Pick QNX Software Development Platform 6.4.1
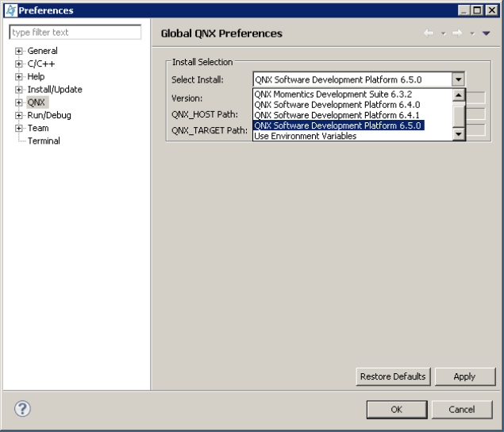 point(337,115)
